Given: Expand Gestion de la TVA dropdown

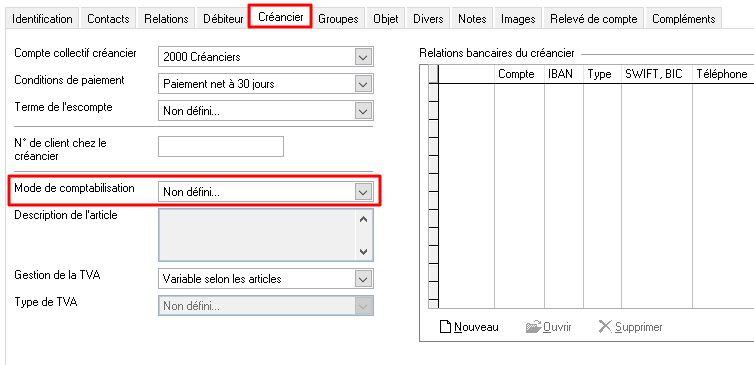Looking at the screenshot, I should pyautogui.click(x=363, y=278).
